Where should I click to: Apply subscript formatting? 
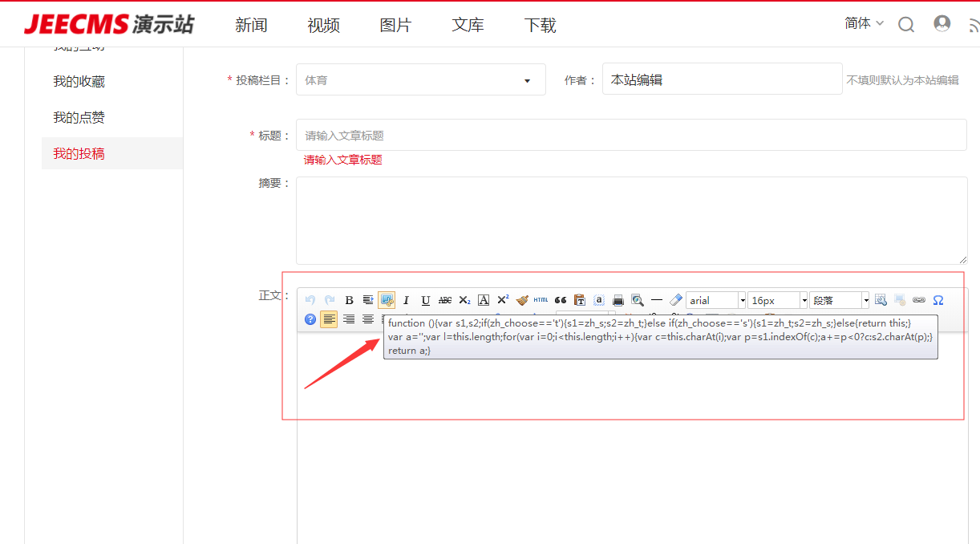[464, 300]
